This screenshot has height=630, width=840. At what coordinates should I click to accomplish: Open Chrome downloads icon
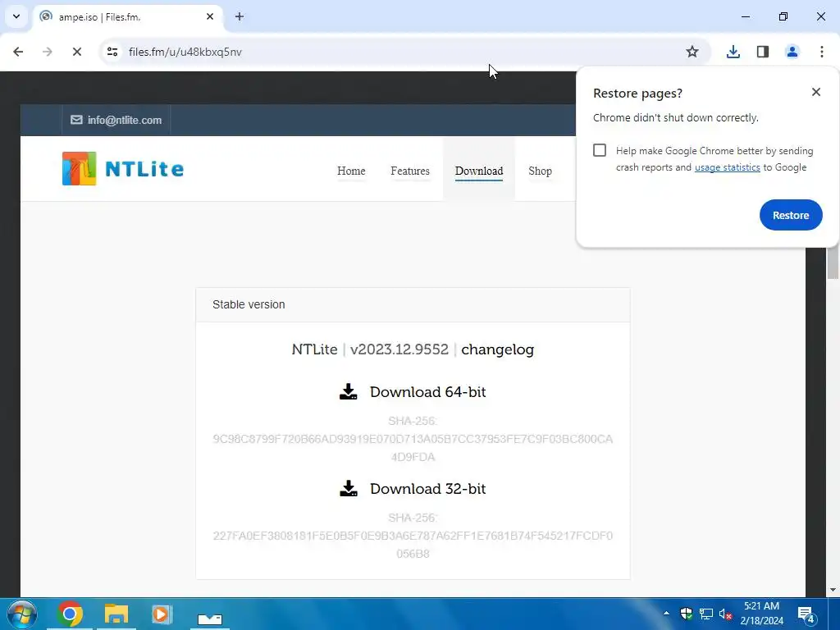733,52
